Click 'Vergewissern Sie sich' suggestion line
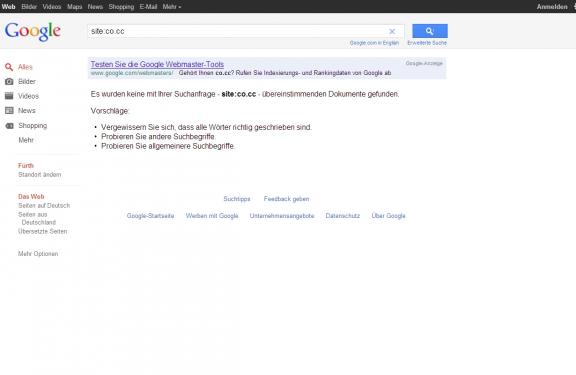 pyautogui.click(x=206, y=127)
